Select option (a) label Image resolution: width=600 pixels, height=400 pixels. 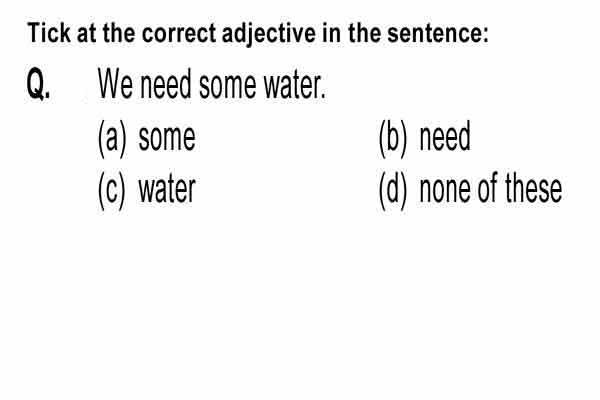[112, 138]
